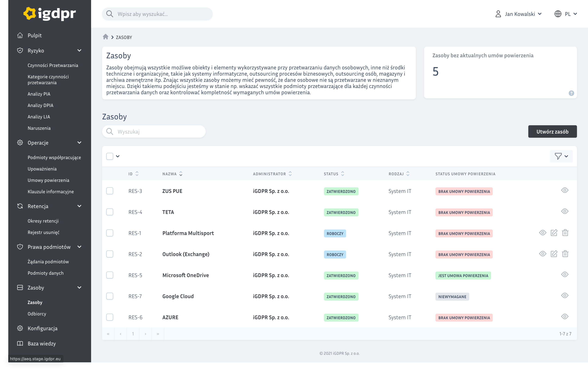Go to the first page of results
This screenshot has width=588, height=372.
click(108, 334)
